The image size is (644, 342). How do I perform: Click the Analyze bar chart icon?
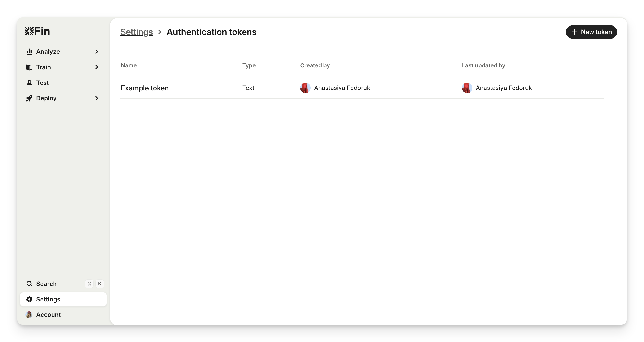(29, 52)
